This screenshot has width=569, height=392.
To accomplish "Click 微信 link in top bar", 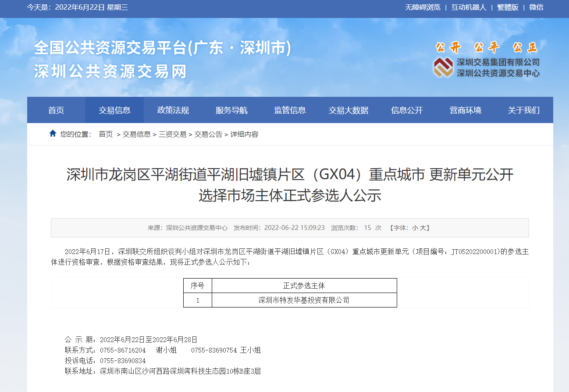I will (536, 7).
